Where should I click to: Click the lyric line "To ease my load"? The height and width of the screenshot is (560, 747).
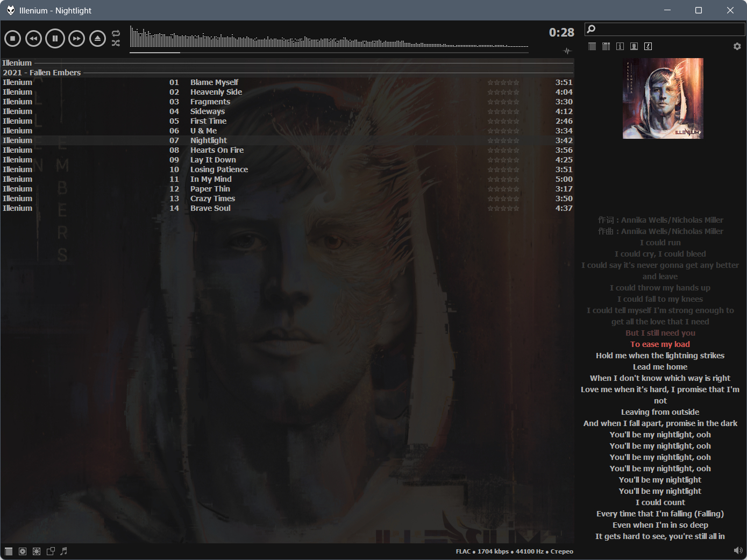(660, 344)
